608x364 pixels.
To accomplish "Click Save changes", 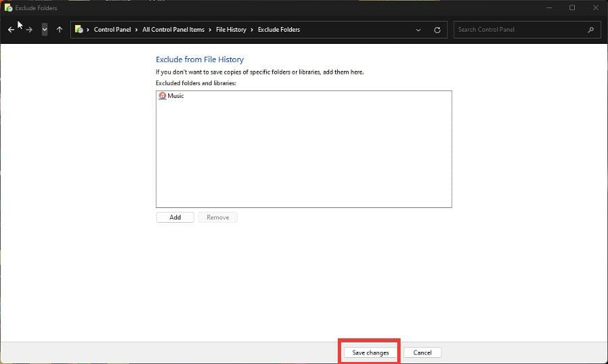I will [370, 353].
